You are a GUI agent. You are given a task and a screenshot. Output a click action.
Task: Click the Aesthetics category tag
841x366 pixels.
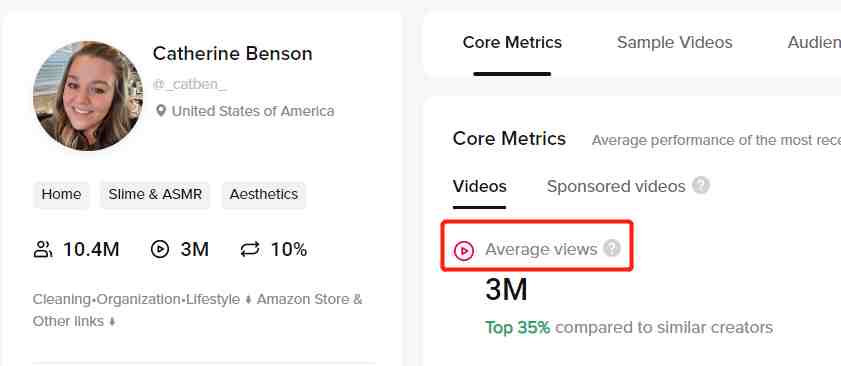[x=263, y=194]
